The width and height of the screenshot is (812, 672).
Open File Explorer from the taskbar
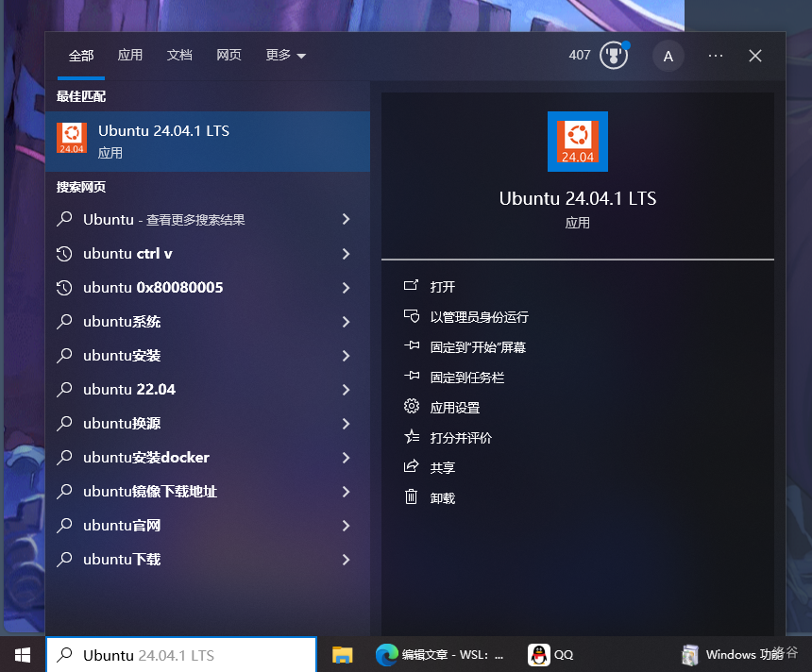[x=342, y=654]
